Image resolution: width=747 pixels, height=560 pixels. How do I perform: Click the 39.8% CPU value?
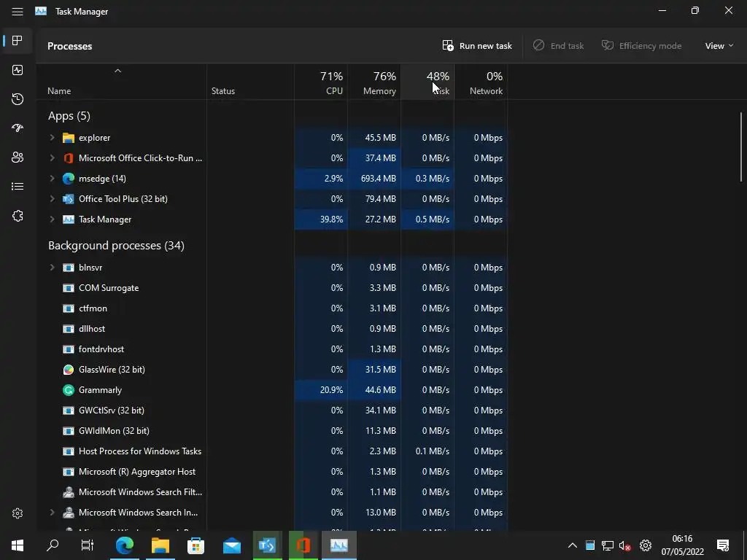(x=331, y=219)
